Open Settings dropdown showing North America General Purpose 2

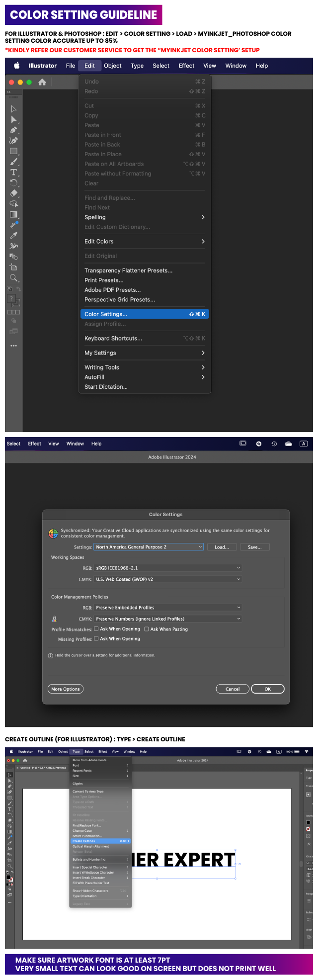pos(149,547)
